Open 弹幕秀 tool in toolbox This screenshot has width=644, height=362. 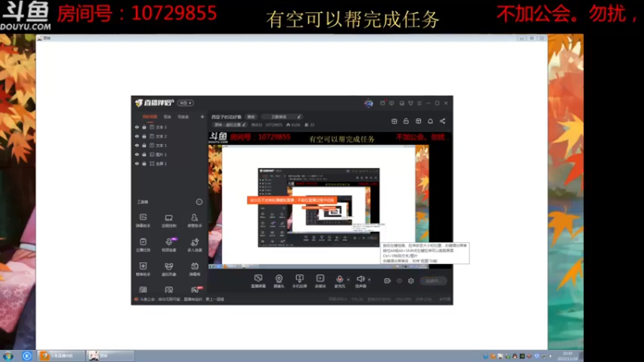click(195, 269)
